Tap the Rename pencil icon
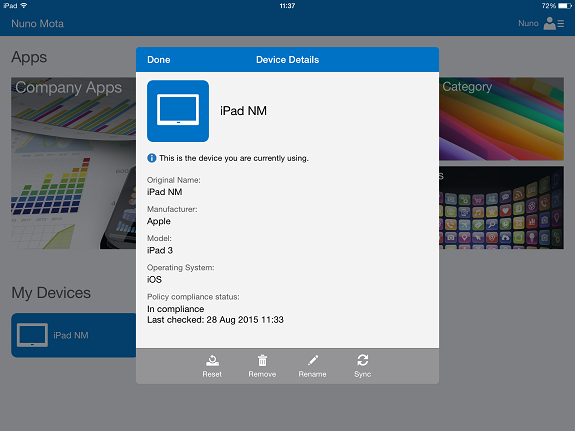The height and width of the screenshot is (431, 575). (x=313, y=360)
